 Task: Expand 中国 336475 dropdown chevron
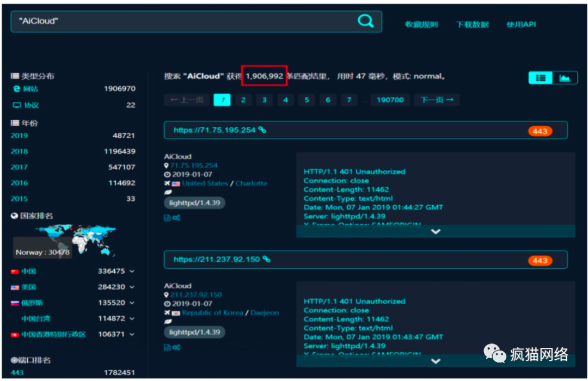pos(132,271)
